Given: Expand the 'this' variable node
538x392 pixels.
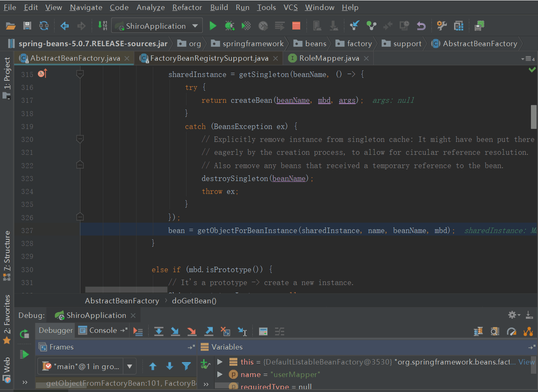Looking at the screenshot, I should tap(220, 362).
